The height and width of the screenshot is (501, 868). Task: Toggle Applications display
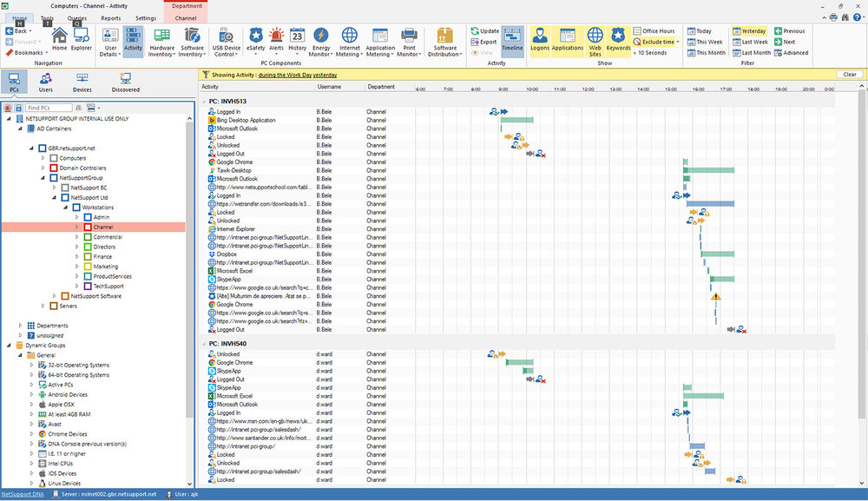tap(568, 40)
